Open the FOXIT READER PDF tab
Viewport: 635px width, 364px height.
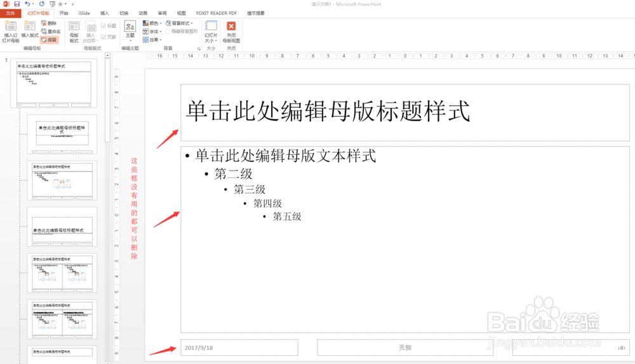(217, 13)
